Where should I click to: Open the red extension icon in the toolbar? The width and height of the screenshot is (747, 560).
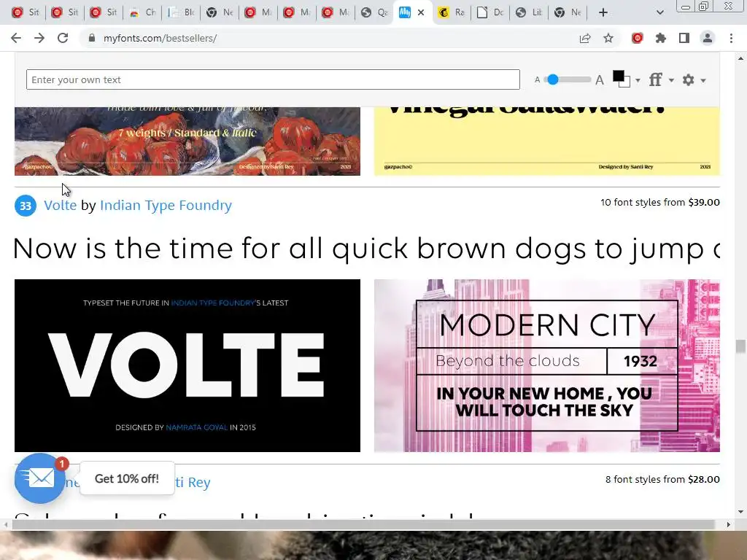638,38
